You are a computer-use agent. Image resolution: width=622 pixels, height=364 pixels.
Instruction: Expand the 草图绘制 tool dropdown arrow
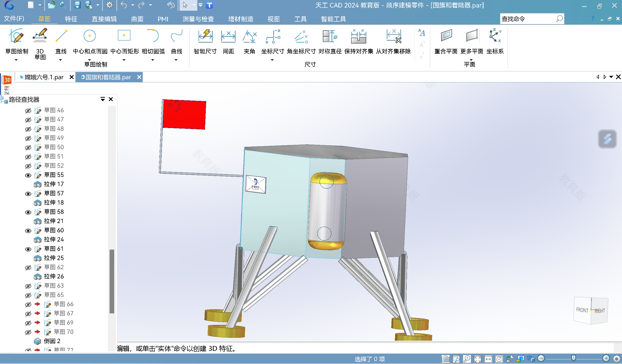tap(16, 60)
